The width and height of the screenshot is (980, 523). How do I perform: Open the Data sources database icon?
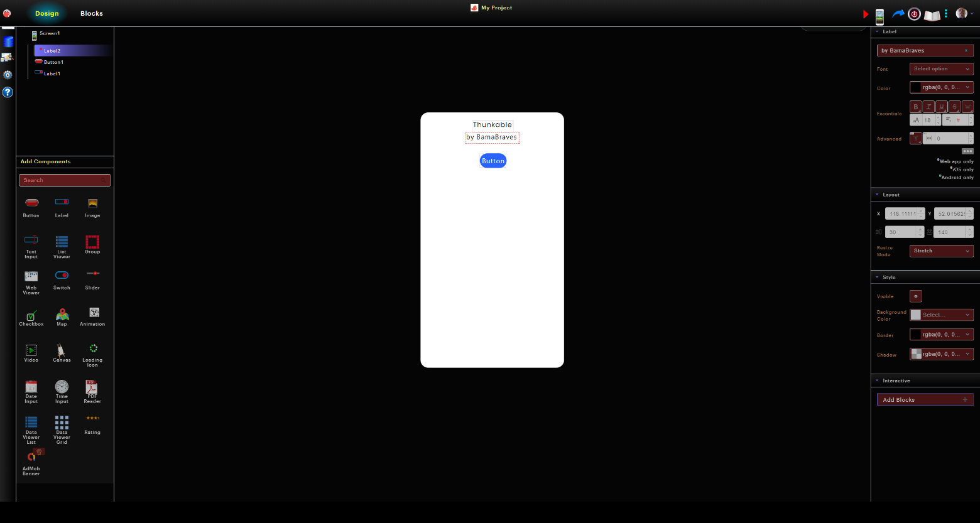tap(8, 42)
